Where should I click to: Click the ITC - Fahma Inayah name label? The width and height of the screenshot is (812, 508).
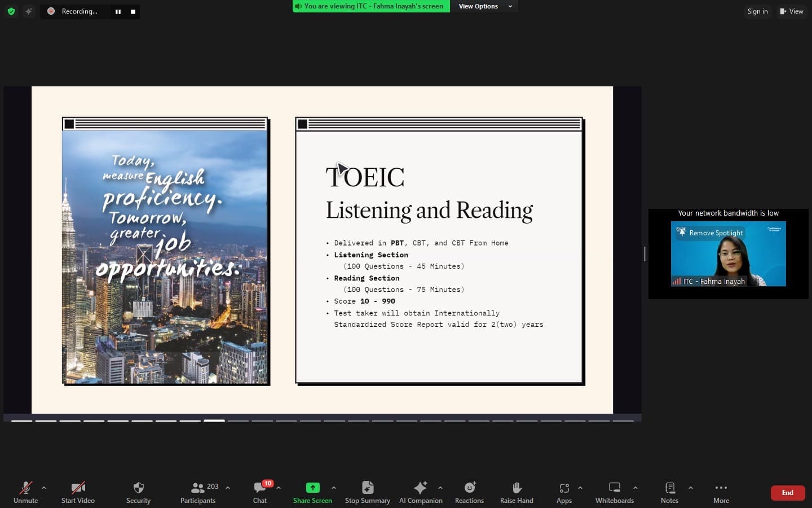click(714, 281)
